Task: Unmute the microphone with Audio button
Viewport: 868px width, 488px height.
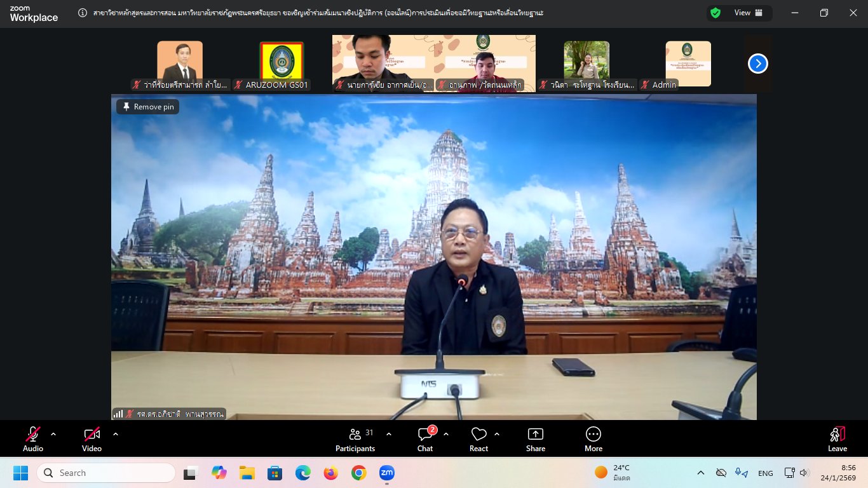Action: tap(33, 438)
